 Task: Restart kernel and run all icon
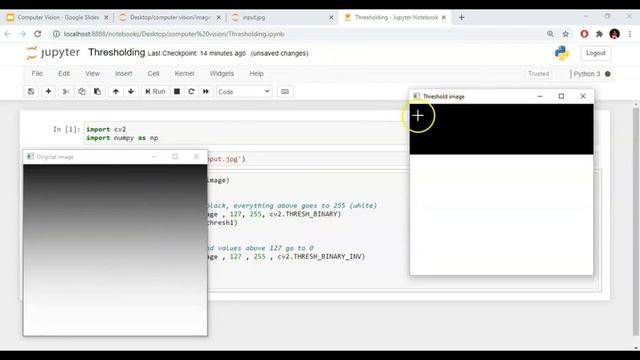pyautogui.click(x=206, y=91)
